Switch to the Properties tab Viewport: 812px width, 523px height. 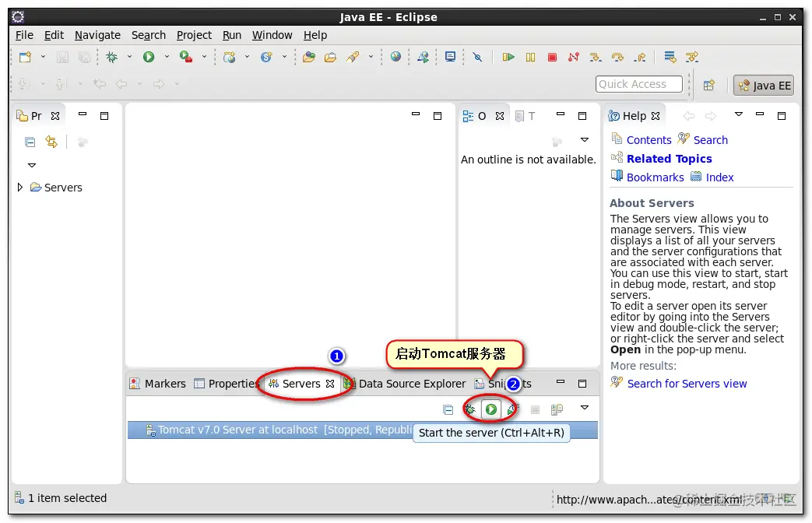[x=227, y=384]
